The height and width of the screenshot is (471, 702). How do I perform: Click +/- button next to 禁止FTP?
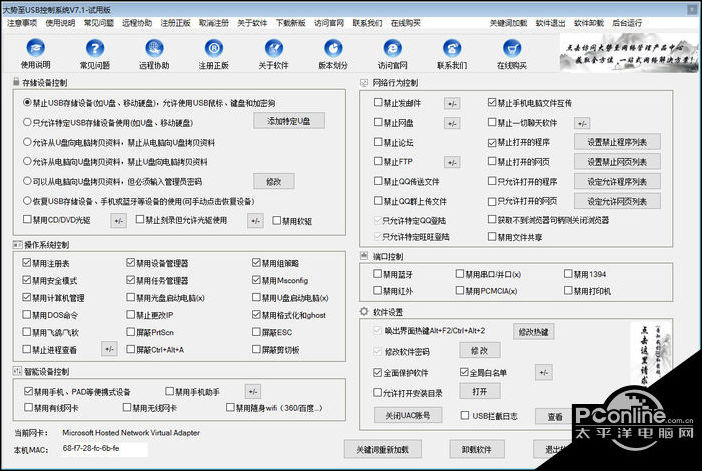tap(452, 162)
